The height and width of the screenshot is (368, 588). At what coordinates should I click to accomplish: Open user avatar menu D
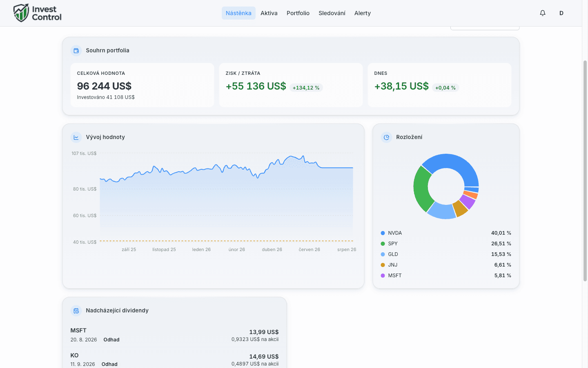[561, 13]
